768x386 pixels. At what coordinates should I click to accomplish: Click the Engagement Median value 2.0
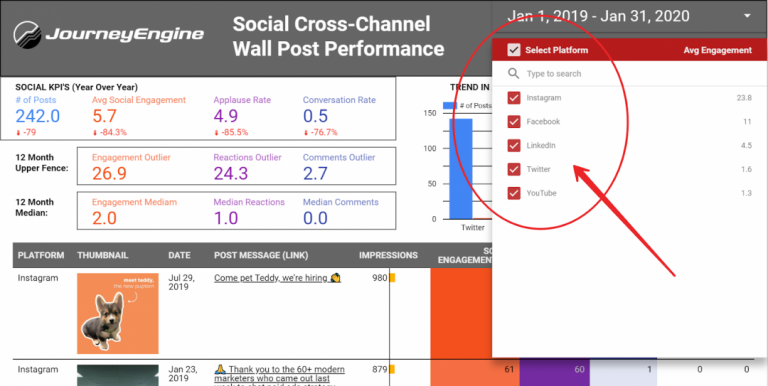(x=104, y=218)
